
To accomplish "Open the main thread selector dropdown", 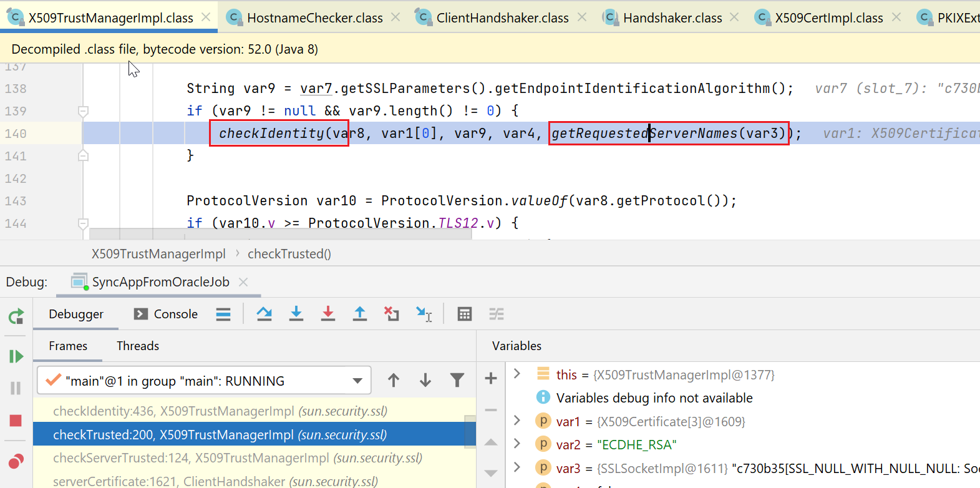I will click(357, 381).
